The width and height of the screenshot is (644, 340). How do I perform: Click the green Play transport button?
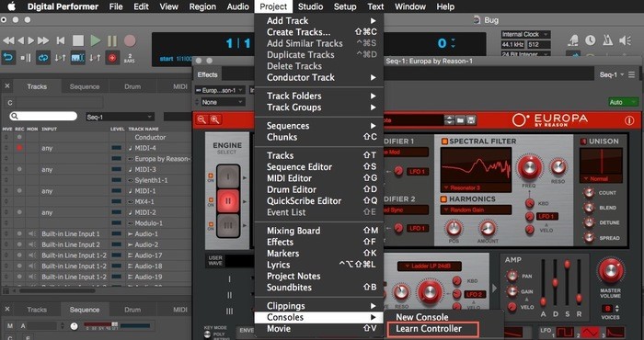(96, 40)
